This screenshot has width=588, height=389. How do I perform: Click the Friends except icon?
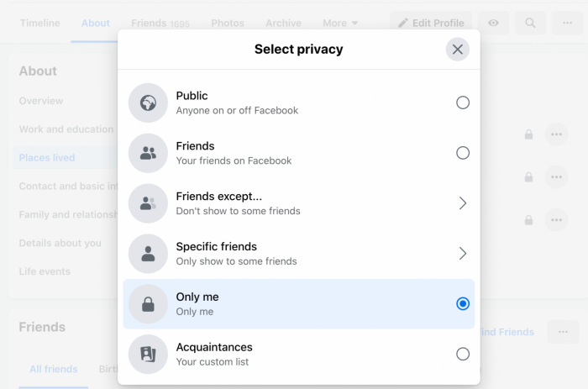click(149, 203)
